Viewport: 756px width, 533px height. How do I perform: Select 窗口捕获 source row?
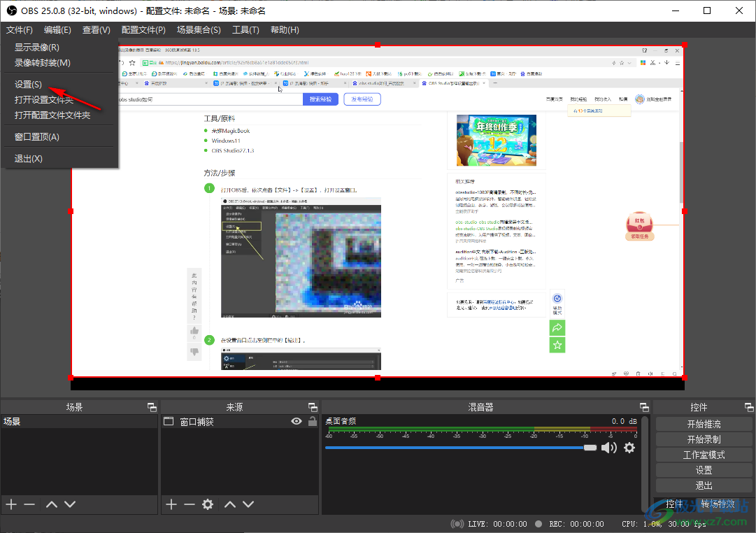pyautogui.click(x=240, y=421)
